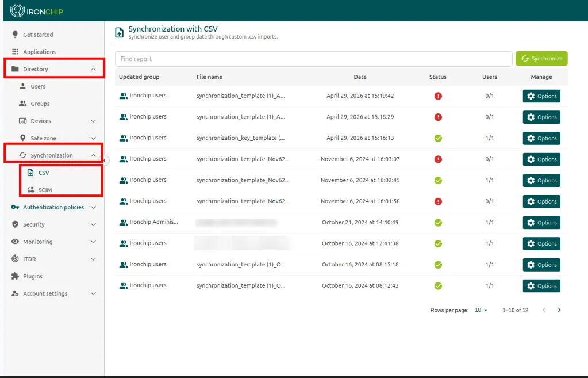Collapse the Directory section chevron
Image resolution: width=588 pixels, height=378 pixels.
point(93,69)
